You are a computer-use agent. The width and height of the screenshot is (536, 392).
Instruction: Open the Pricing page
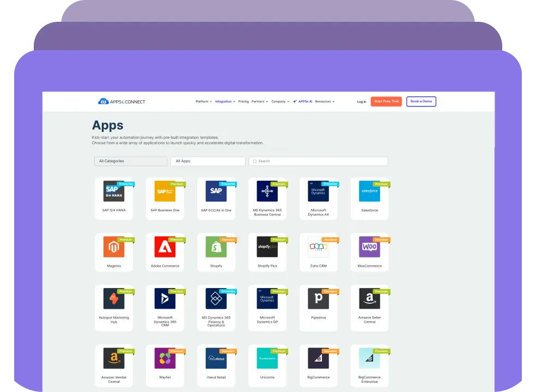[243, 101]
